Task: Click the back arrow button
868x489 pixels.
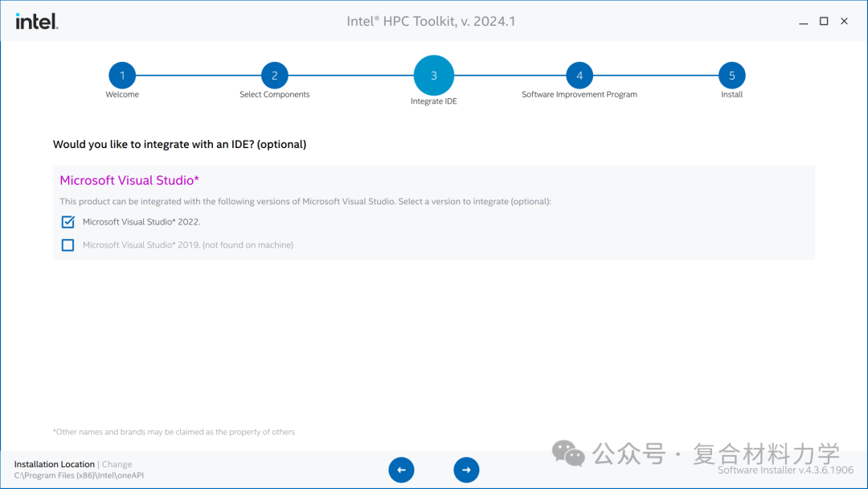Action: (x=401, y=470)
